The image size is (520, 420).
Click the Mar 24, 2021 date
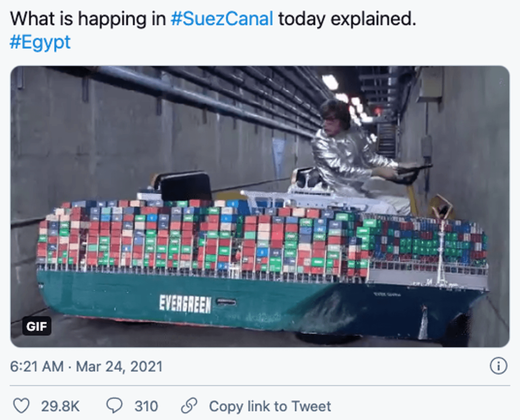[x=119, y=367]
